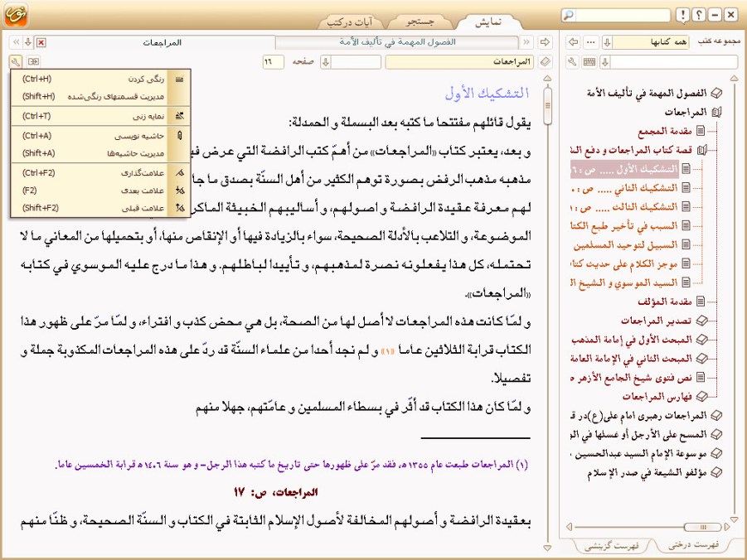
Task: Open the library search field dropdown arrow
Action: [x=605, y=62]
